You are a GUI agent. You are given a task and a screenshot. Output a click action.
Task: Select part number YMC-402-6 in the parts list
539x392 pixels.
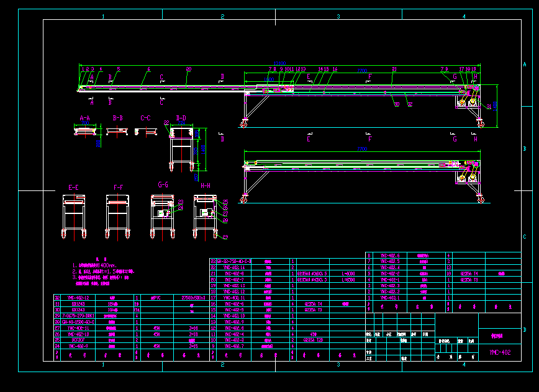[234, 304]
